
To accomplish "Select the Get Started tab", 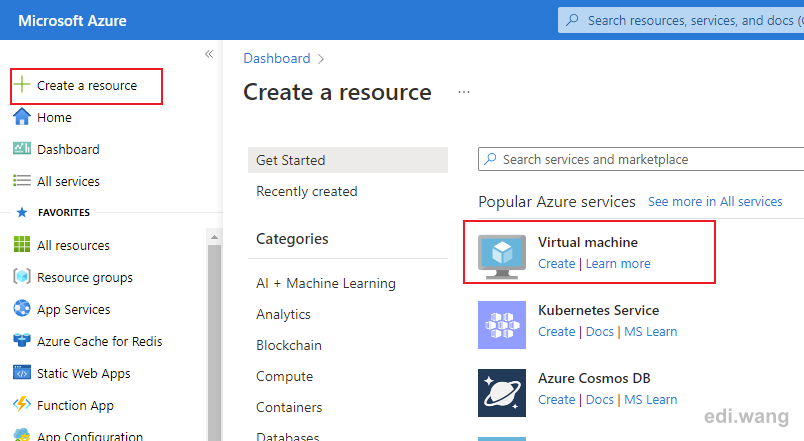I will coord(348,160).
